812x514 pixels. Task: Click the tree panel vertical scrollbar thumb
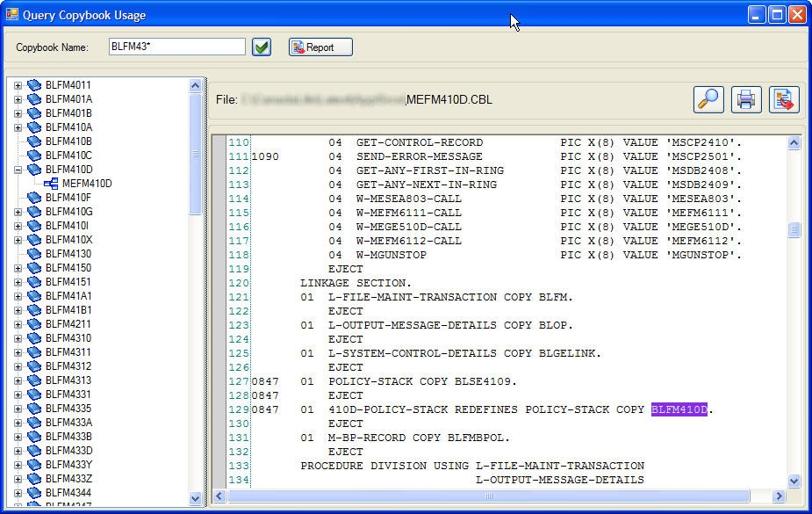(195, 154)
